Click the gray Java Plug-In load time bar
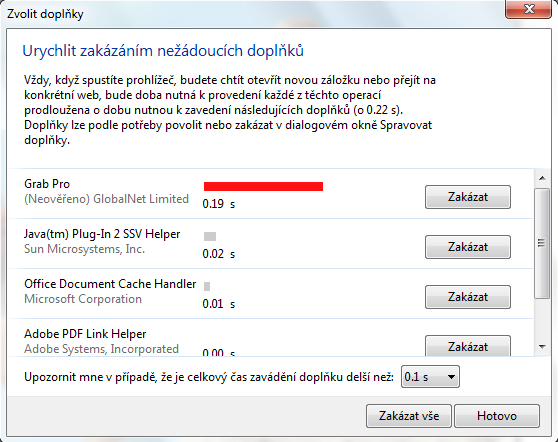Image resolution: width=558 pixels, height=442 pixels. (210, 236)
